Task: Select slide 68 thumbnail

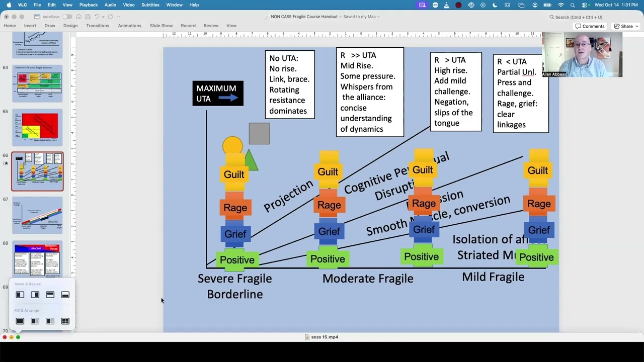Action: 38,259
